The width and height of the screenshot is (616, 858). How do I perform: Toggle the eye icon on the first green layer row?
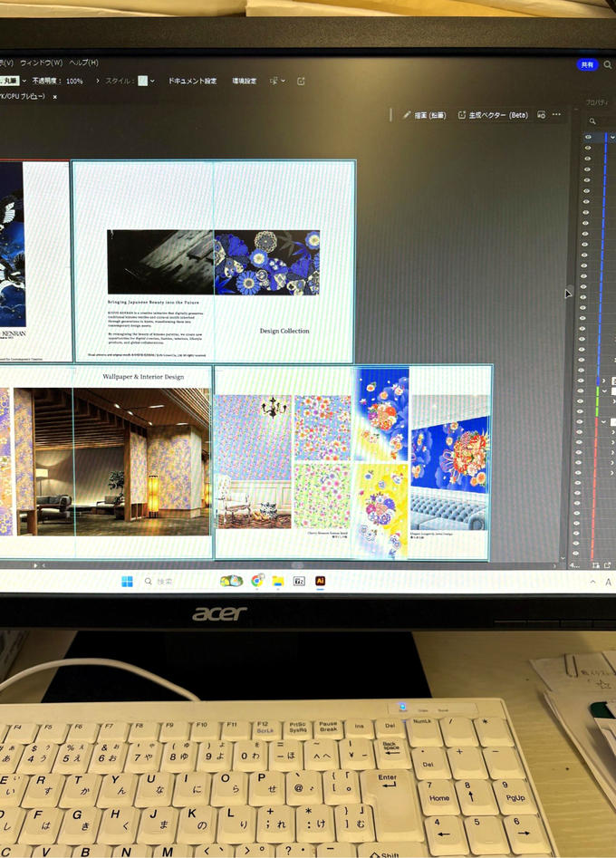(x=581, y=390)
